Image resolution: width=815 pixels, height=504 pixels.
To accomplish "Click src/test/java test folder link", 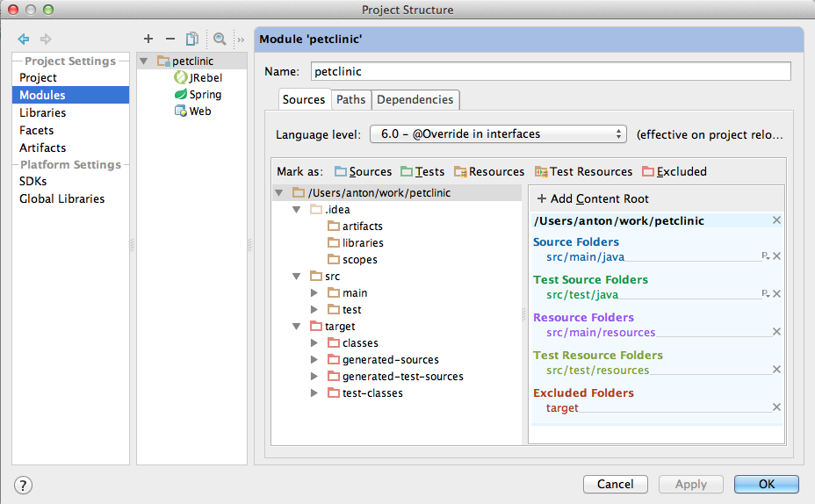I will pos(582,295).
